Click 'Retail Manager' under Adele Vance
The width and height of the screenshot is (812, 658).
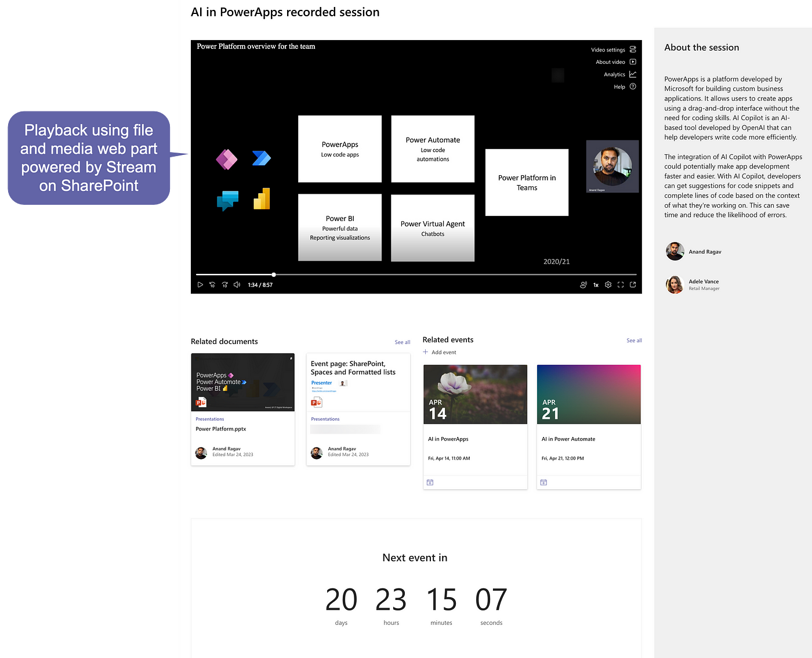click(704, 288)
